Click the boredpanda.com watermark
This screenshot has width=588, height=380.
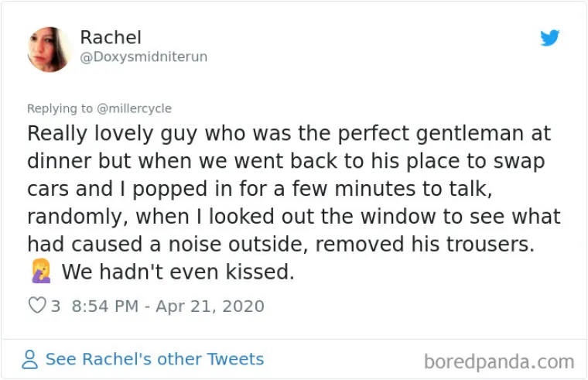coord(499,361)
